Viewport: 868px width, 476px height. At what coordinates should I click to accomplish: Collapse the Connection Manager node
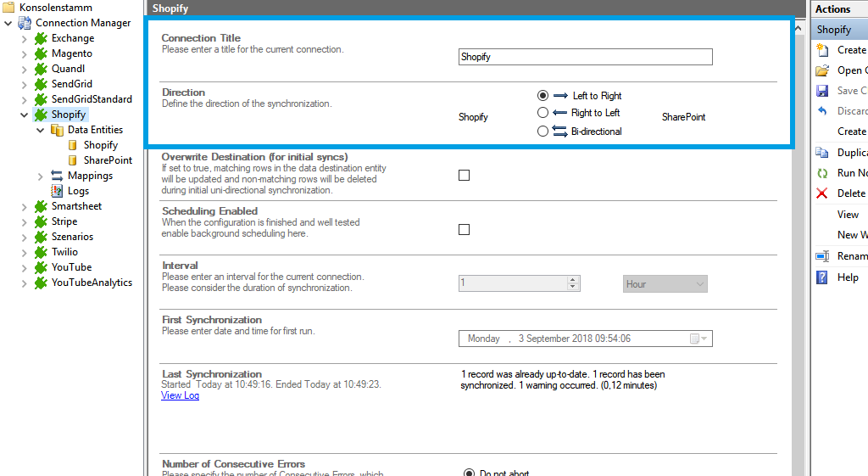(8, 23)
